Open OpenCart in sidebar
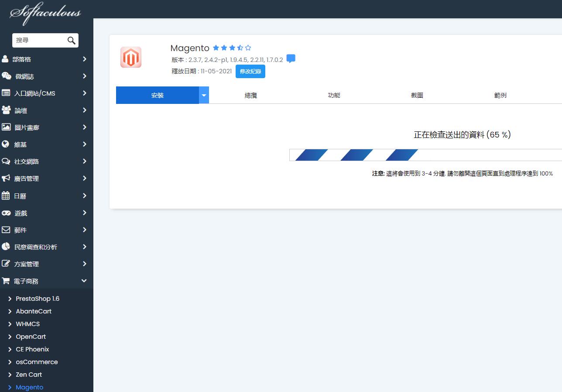The image size is (562, 392). 31,337
